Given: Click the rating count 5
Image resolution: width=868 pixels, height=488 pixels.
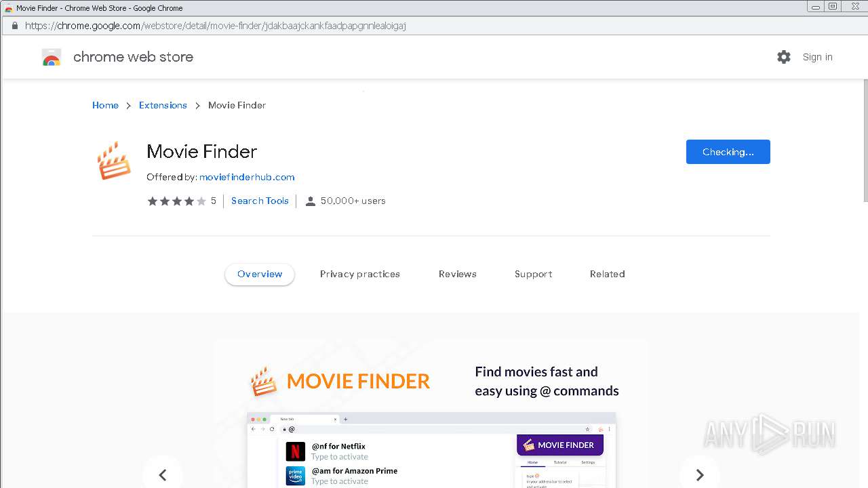Looking at the screenshot, I should pyautogui.click(x=214, y=201).
